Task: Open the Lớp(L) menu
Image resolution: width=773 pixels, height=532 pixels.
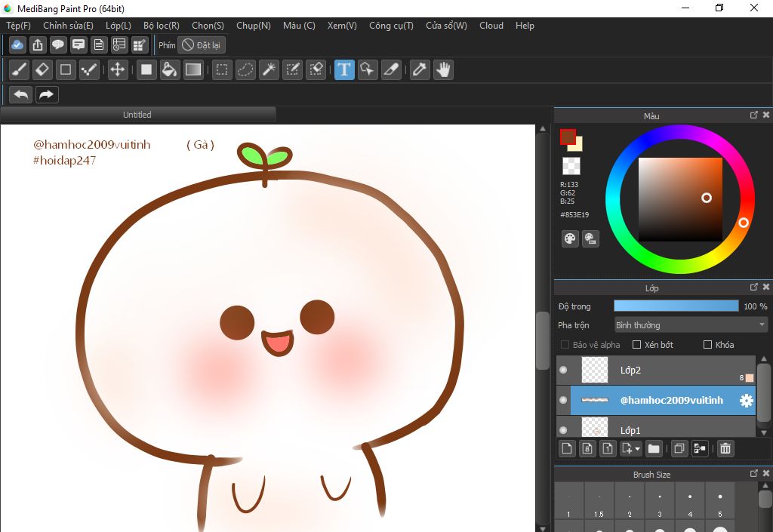Action: (x=119, y=26)
